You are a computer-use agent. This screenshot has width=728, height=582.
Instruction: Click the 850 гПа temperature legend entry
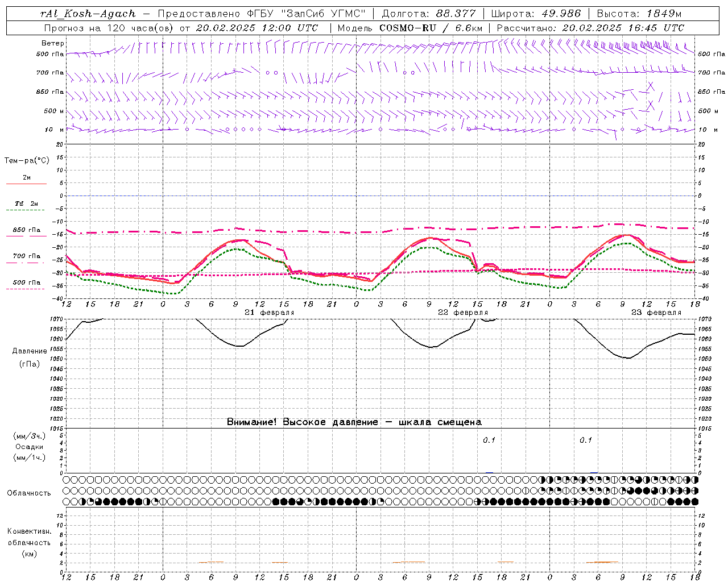(x=27, y=230)
